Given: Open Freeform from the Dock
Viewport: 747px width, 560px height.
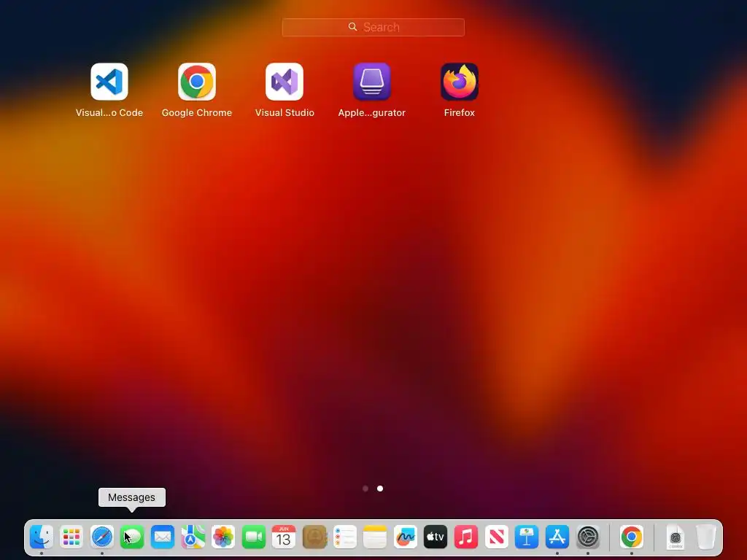Looking at the screenshot, I should pos(406,537).
